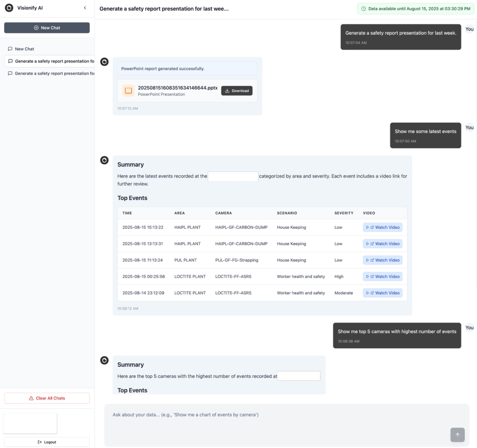Click the logout arrow icon next to Logout
477x448 pixels.
coord(39,442)
